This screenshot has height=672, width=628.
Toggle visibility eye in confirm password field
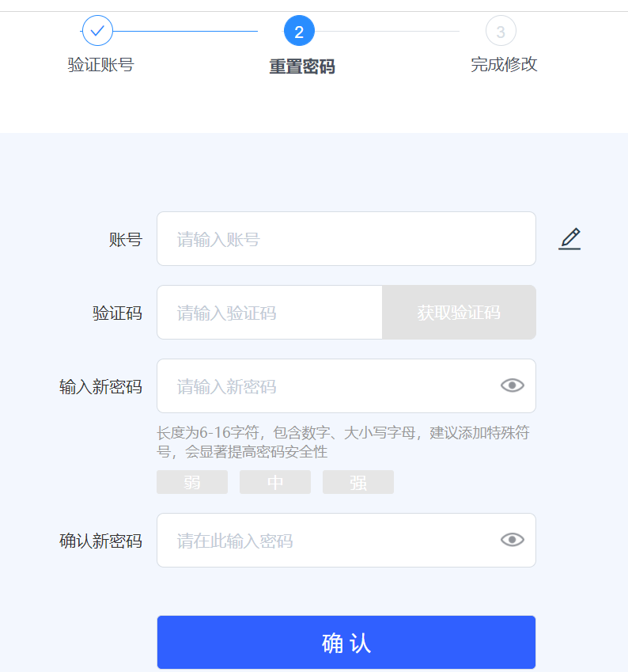(x=513, y=540)
